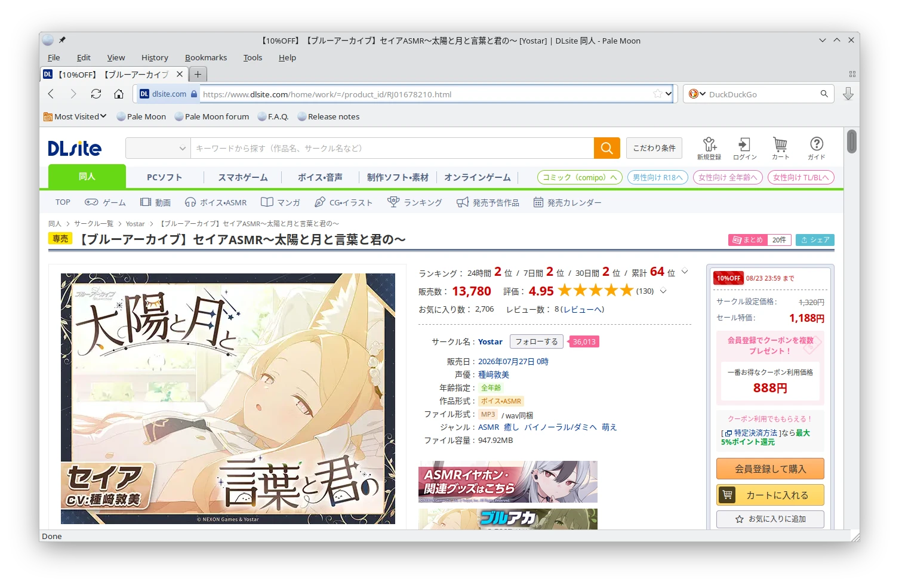The image size is (899, 588).
Task: Go back with the browser Back arrow
Action: point(51,94)
